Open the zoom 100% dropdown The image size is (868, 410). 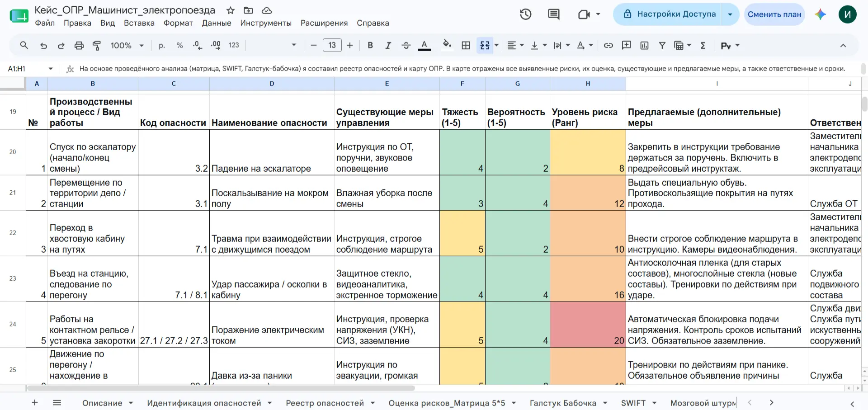127,45
